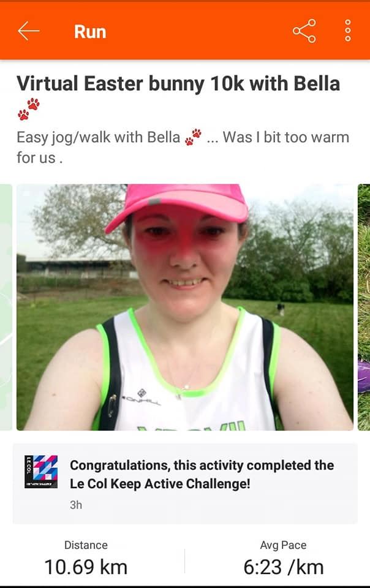The width and height of the screenshot is (370, 588).
Task: Open the share activity icon
Action: coord(304,31)
